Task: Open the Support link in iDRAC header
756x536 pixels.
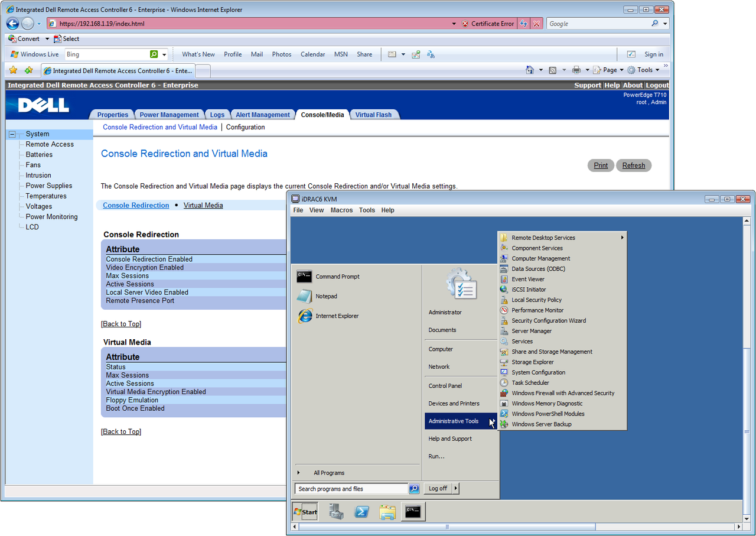Action: click(x=588, y=85)
